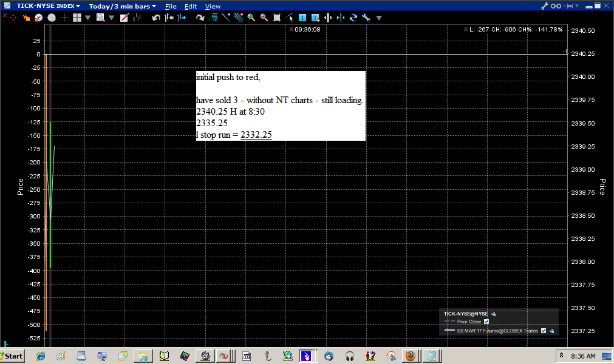The width and height of the screenshot is (614, 364).
Task: Close the small red X toolbar button
Action: click(5, 15)
